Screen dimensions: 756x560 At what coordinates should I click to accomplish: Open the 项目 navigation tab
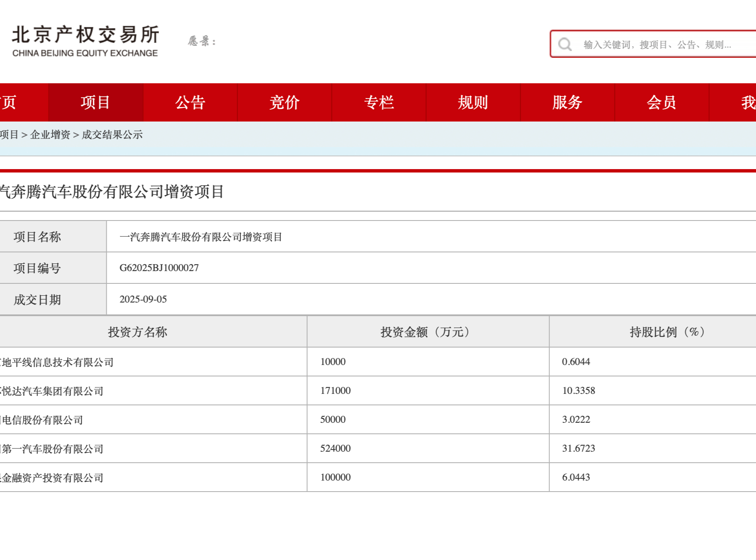click(96, 102)
